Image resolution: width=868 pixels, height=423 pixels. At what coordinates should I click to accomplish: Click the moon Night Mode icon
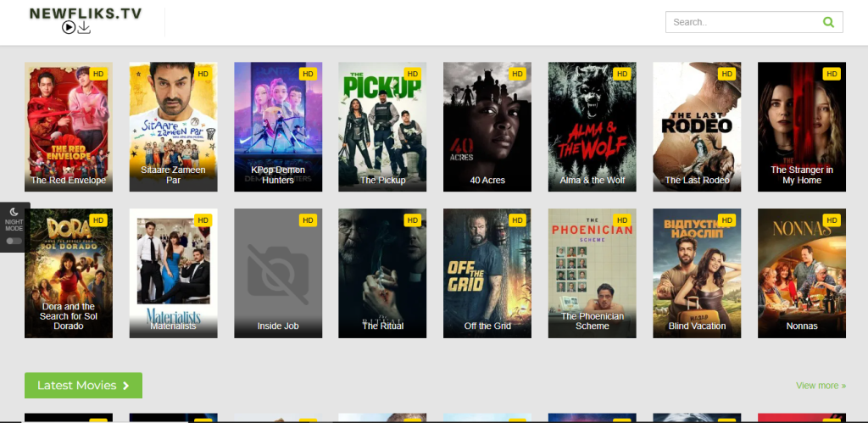14,212
